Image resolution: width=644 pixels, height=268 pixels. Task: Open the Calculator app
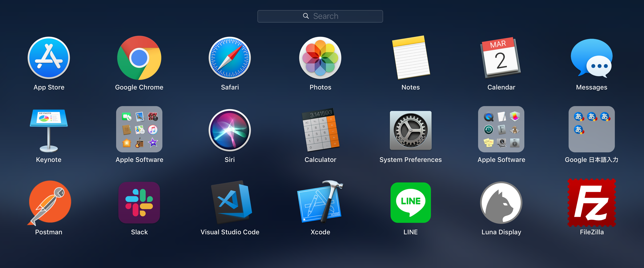pos(320,130)
